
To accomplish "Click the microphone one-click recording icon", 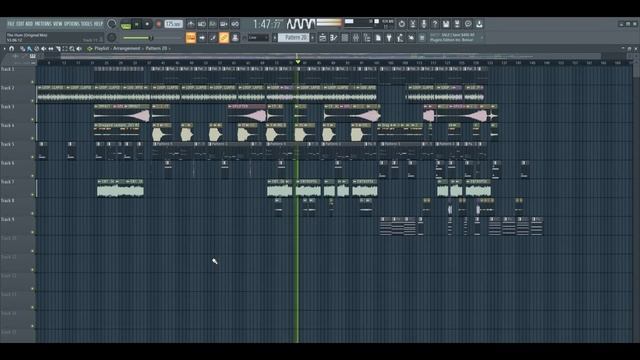I will pos(424,24).
